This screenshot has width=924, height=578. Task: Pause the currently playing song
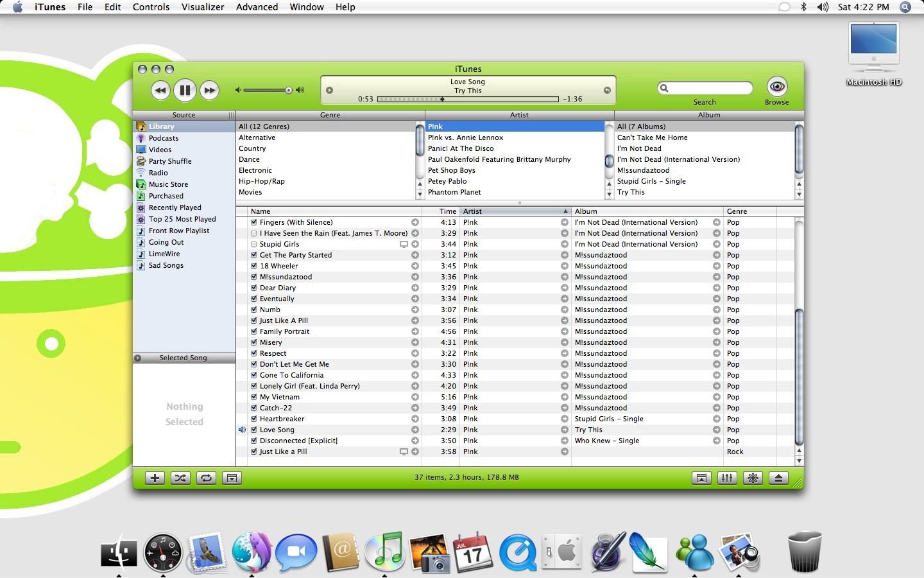coord(185,91)
